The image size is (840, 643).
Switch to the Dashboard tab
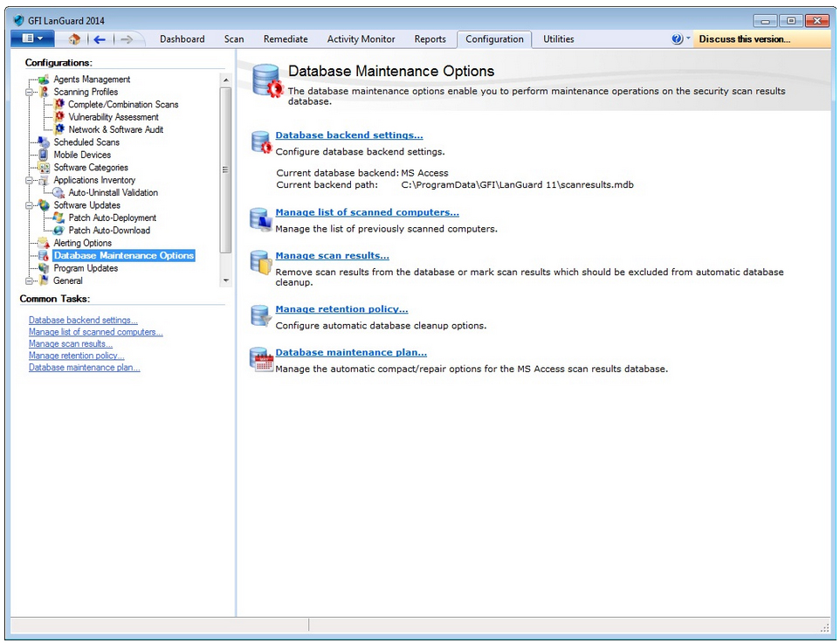point(182,39)
